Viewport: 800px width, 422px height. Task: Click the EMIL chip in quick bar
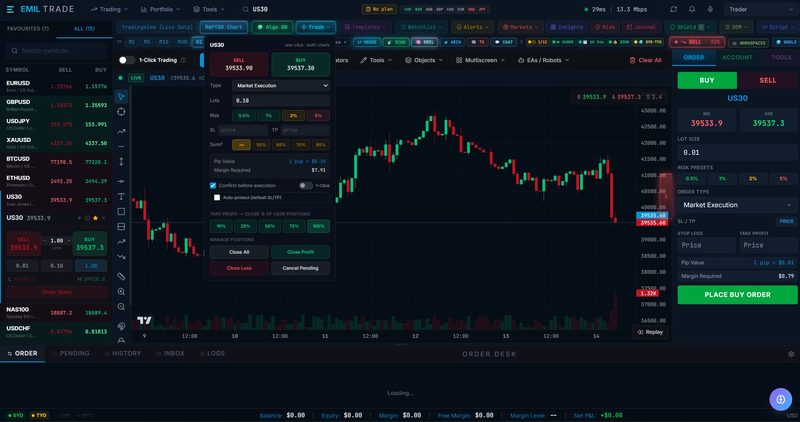point(424,42)
